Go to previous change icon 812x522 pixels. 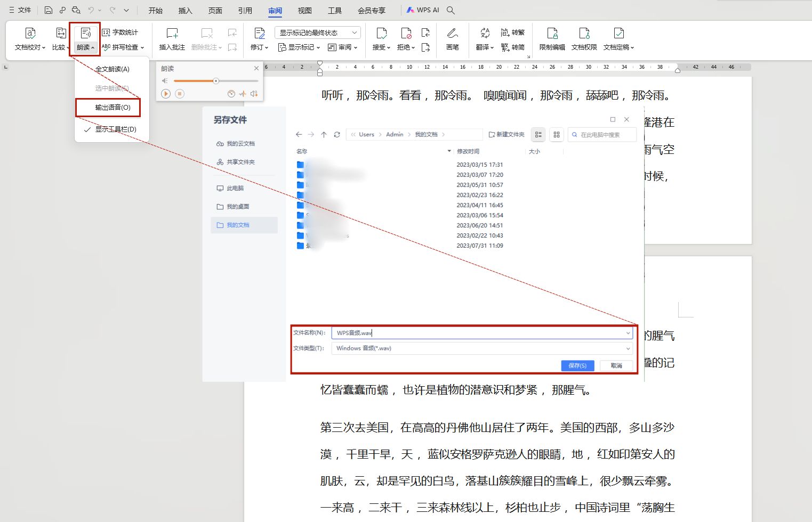coord(425,32)
